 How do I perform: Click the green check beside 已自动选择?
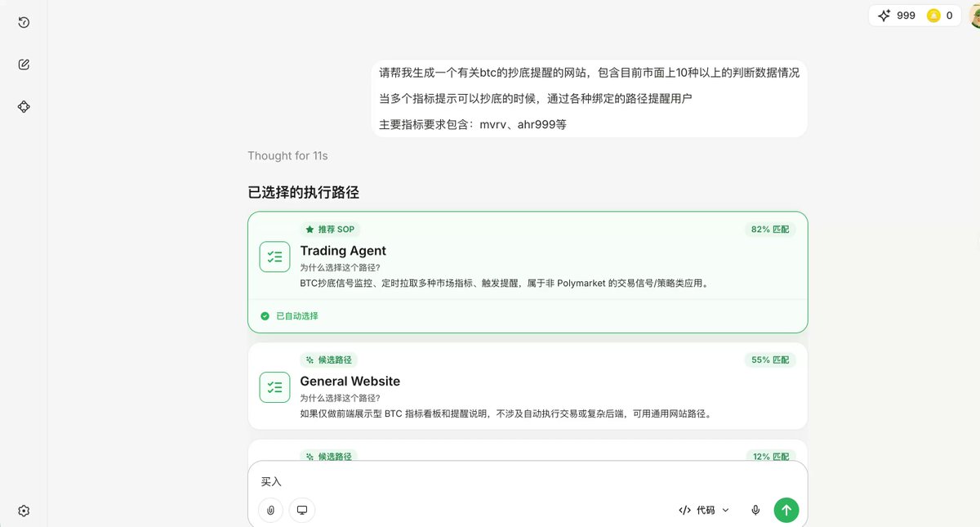click(265, 315)
